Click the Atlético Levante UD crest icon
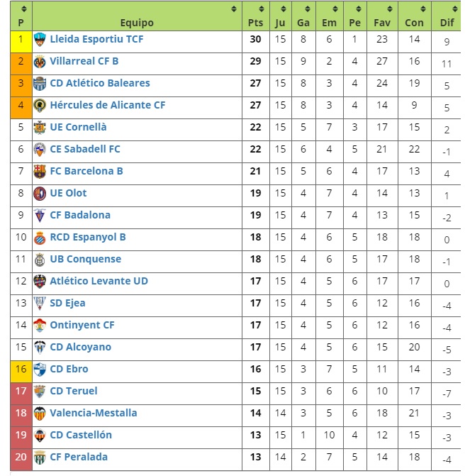The height and width of the screenshot is (476, 470). pyautogui.click(x=40, y=282)
